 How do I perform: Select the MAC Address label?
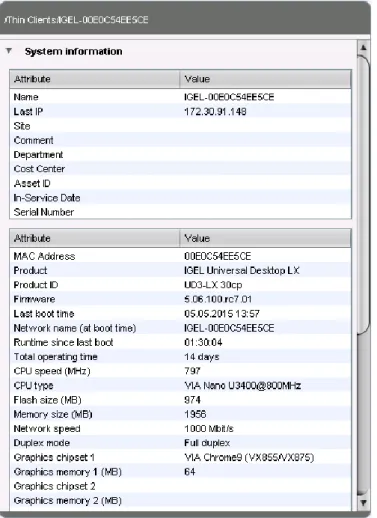click(44, 256)
